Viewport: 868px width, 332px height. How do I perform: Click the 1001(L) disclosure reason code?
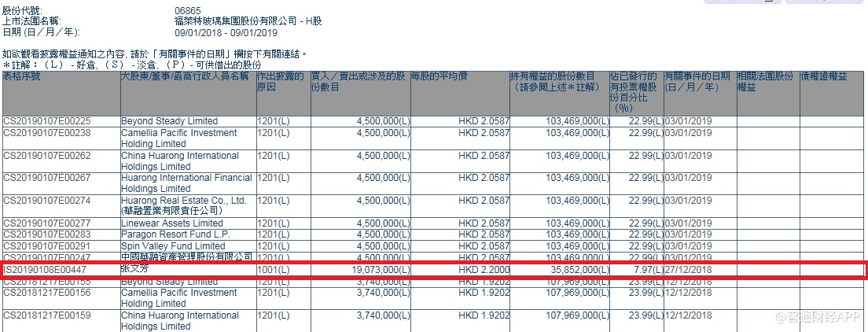click(x=274, y=270)
